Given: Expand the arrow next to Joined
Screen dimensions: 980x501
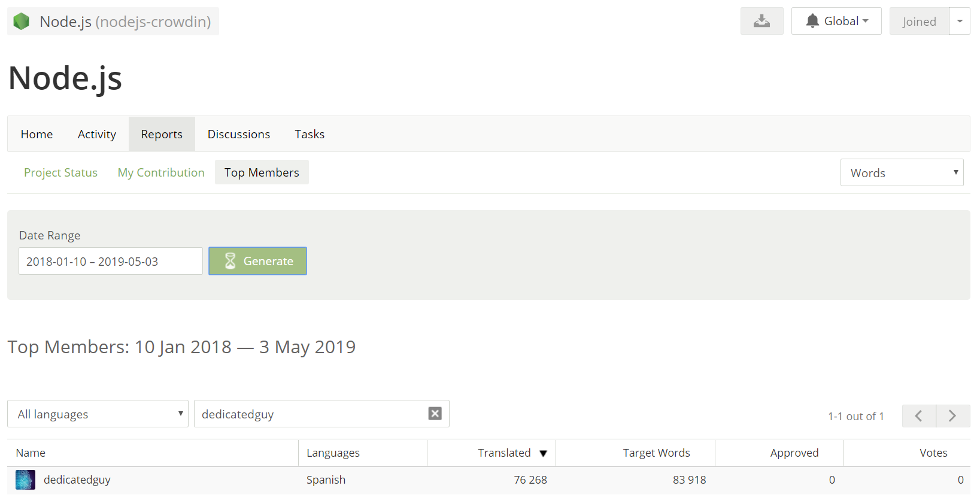Looking at the screenshot, I should 960,22.
